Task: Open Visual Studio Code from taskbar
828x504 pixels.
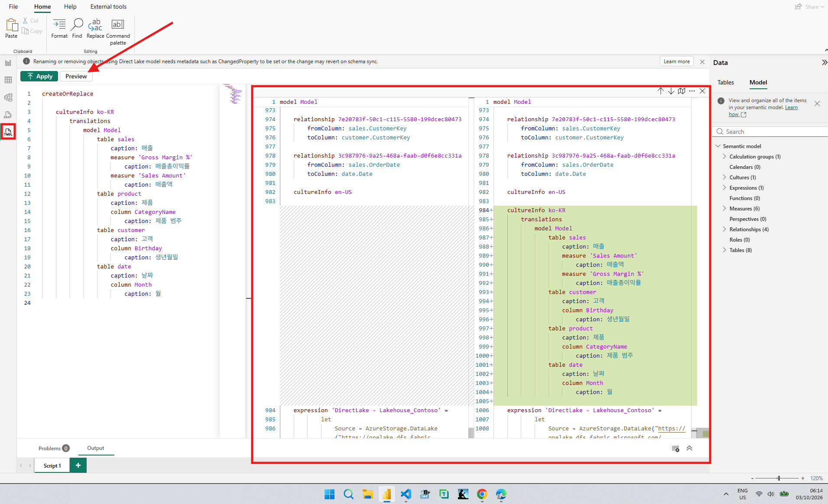Action: (406, 494)
